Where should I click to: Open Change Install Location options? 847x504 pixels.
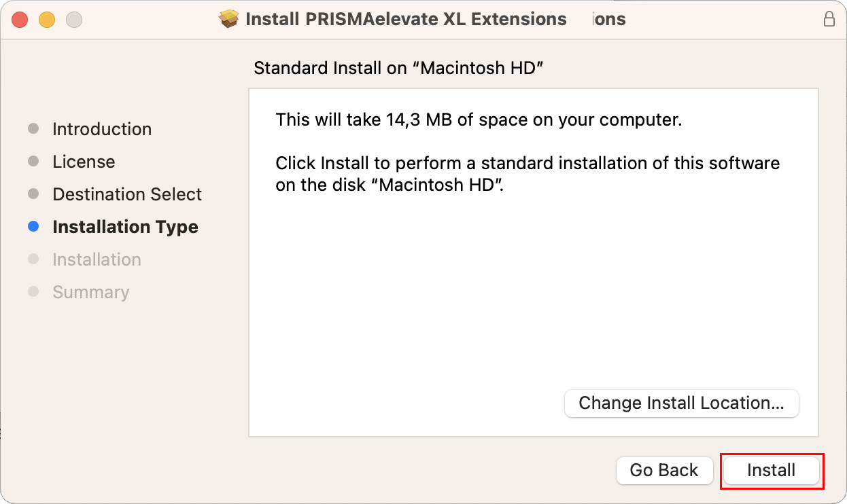click(682, 403)
